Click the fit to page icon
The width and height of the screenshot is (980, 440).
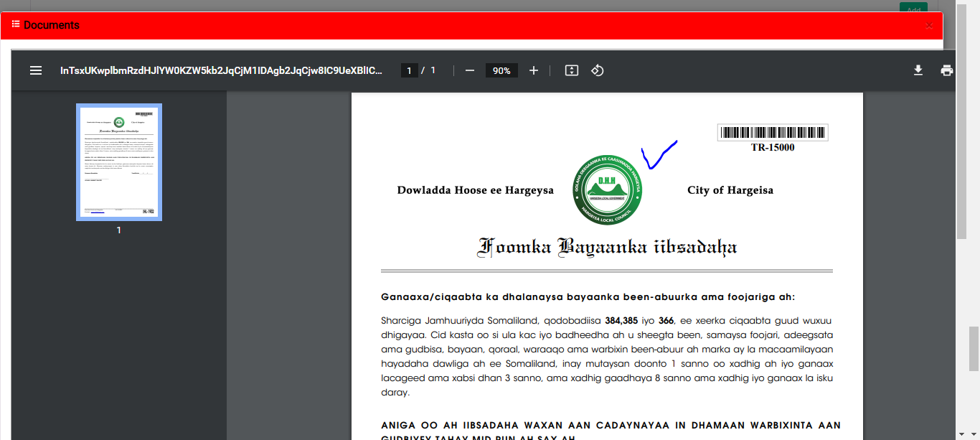click(x=572, y=70)
